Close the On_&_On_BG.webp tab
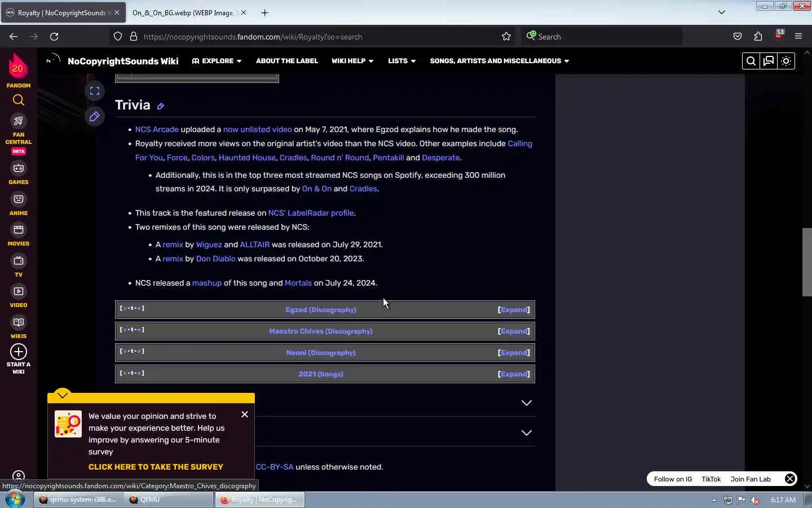 coord(244,12)
